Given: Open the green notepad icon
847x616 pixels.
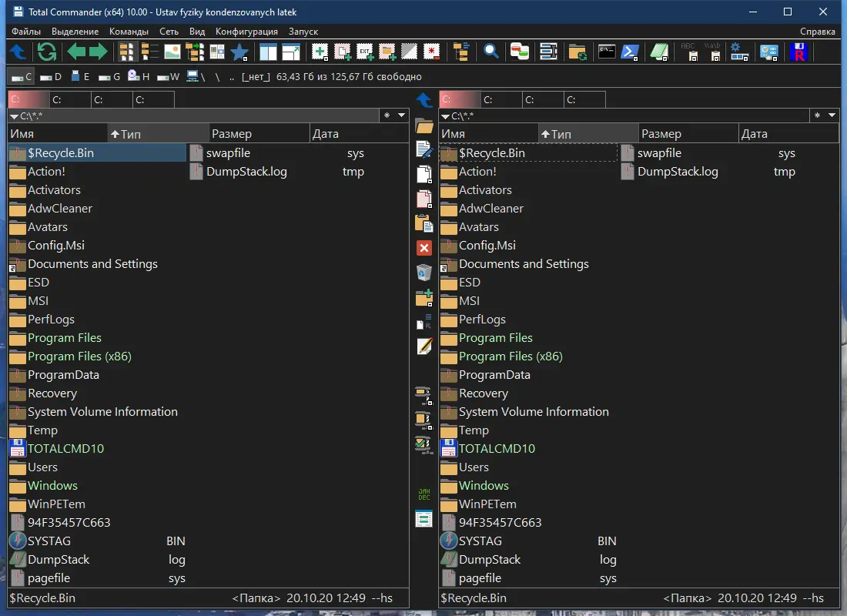Looking at the screenshot, I should [659, 52].
